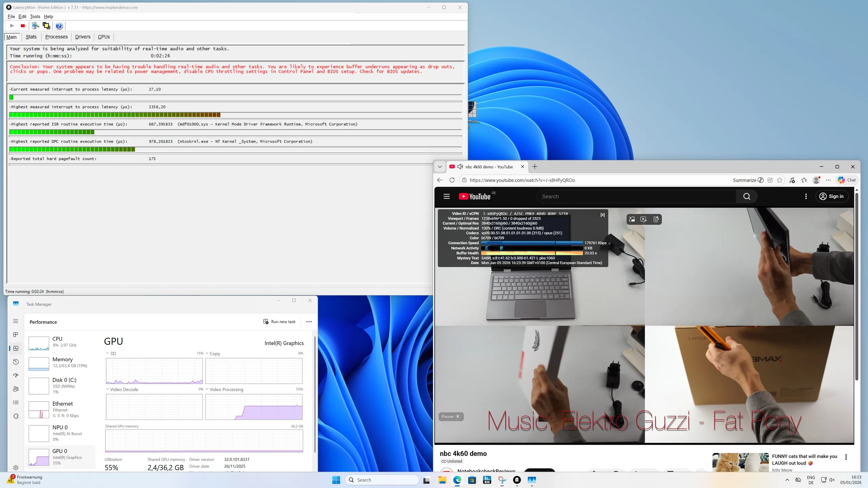Open the Tools menu in LatencyMon
Image resolution: width=868 pixels, height=488 pixels.
[35, 16]
